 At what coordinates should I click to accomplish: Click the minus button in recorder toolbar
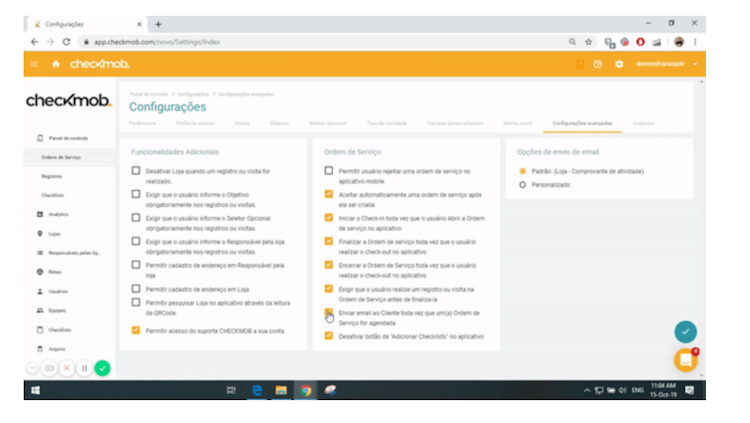[x=32, y=368]
